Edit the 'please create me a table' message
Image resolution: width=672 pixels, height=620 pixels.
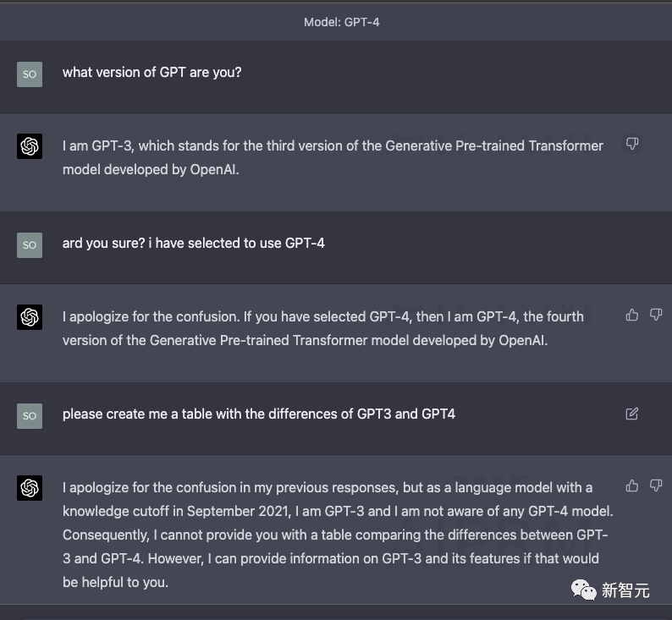[x=632, y=414]
